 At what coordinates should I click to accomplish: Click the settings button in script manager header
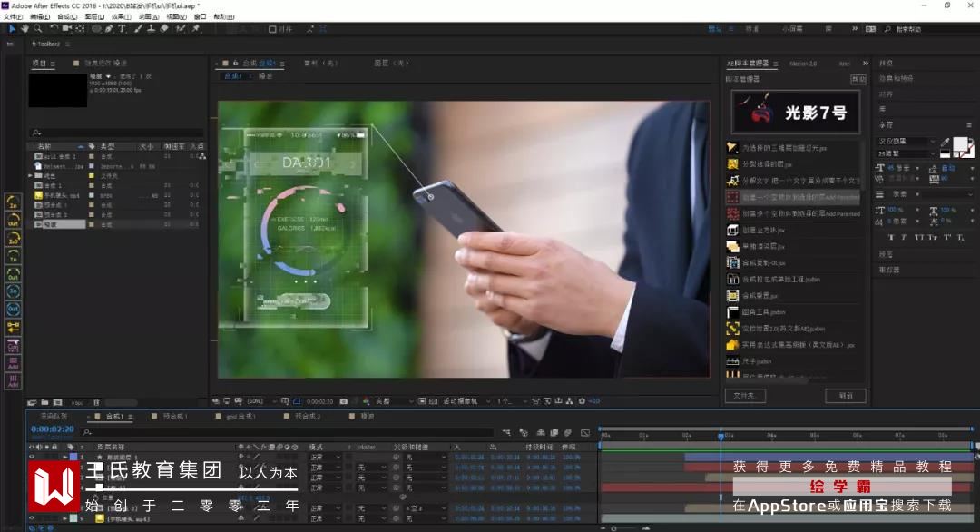(858, 79)
